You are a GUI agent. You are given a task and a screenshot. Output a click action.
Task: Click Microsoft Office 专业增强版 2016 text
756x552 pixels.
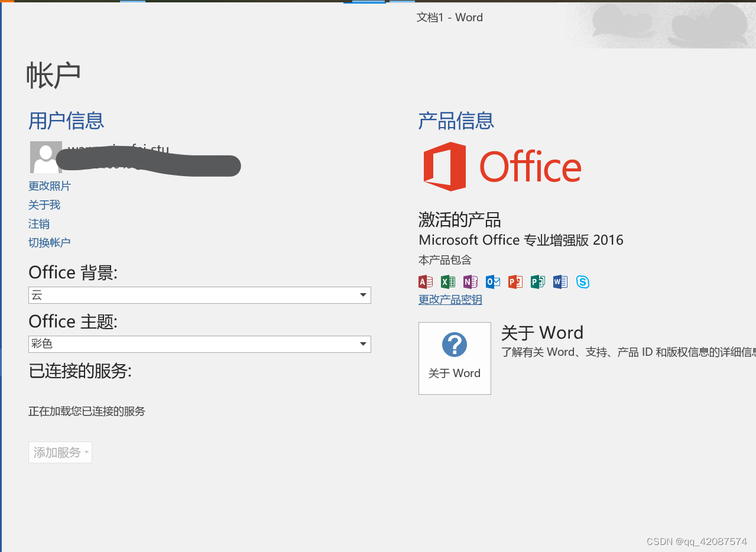coord(521,240)
